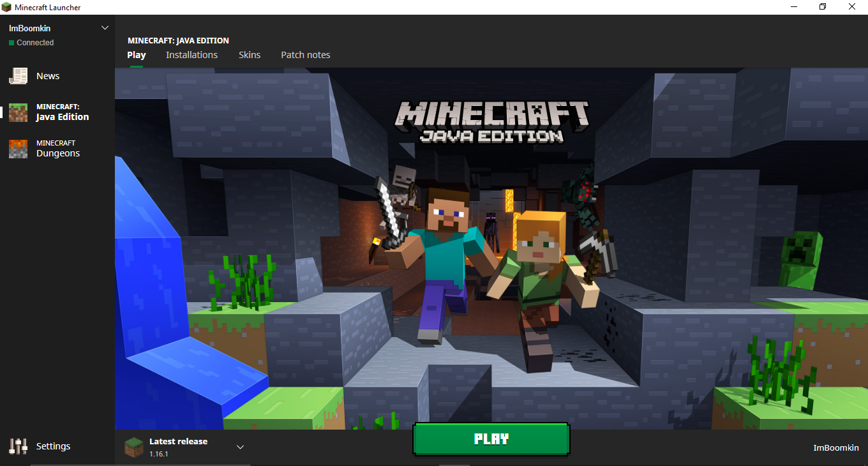Click the ImBoomkin username at bottom right
This screenshot has height=466, width=868.
[x=835, y=447]
